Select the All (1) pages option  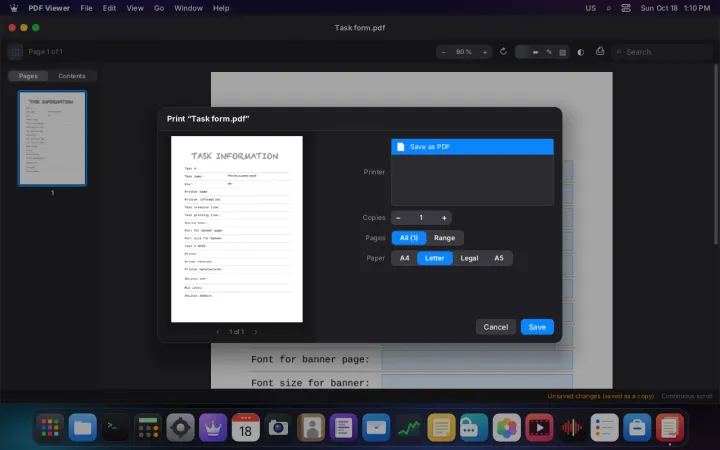[x=409, y=238]
